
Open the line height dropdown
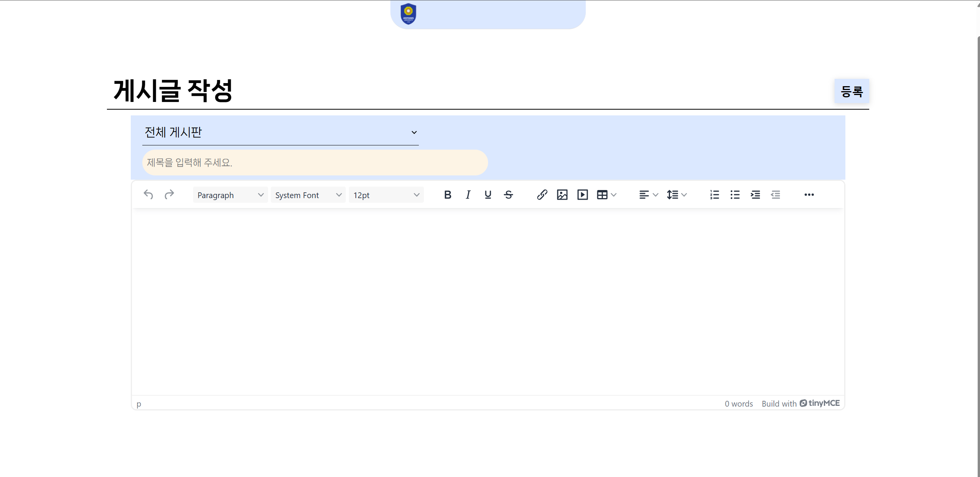(677, 195)
